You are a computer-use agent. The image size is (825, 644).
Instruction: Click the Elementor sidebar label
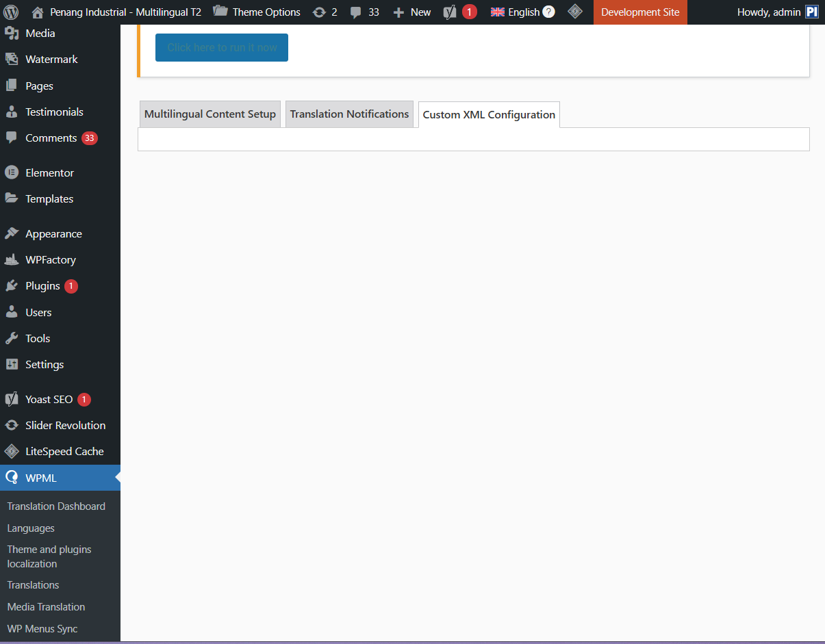click(x=49, y=172)
